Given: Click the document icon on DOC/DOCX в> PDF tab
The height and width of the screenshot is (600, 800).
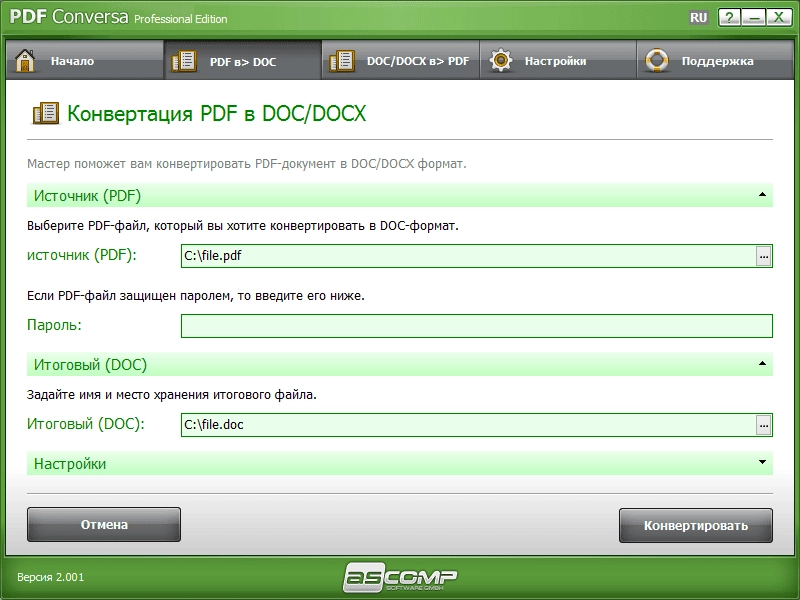Looking at the screenshot, I should click(x=342, y=61).
